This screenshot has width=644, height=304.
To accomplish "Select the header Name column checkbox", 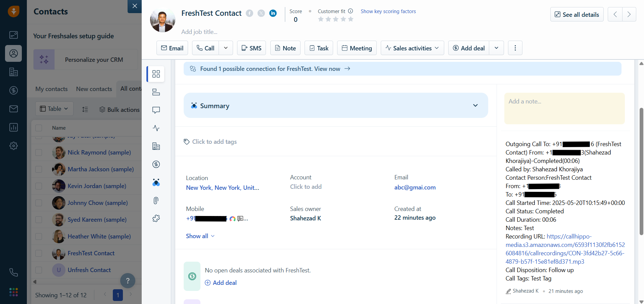I will tap(39, 128).
